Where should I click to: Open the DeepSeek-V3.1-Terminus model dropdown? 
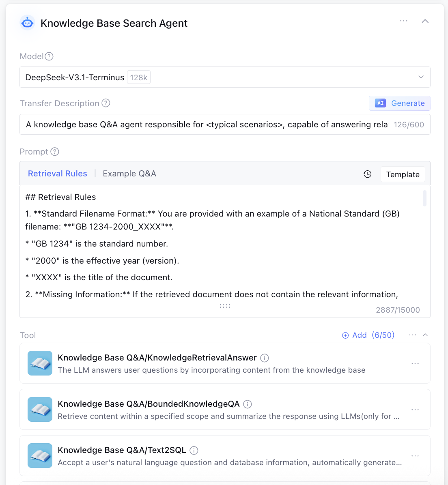point(421,77)
